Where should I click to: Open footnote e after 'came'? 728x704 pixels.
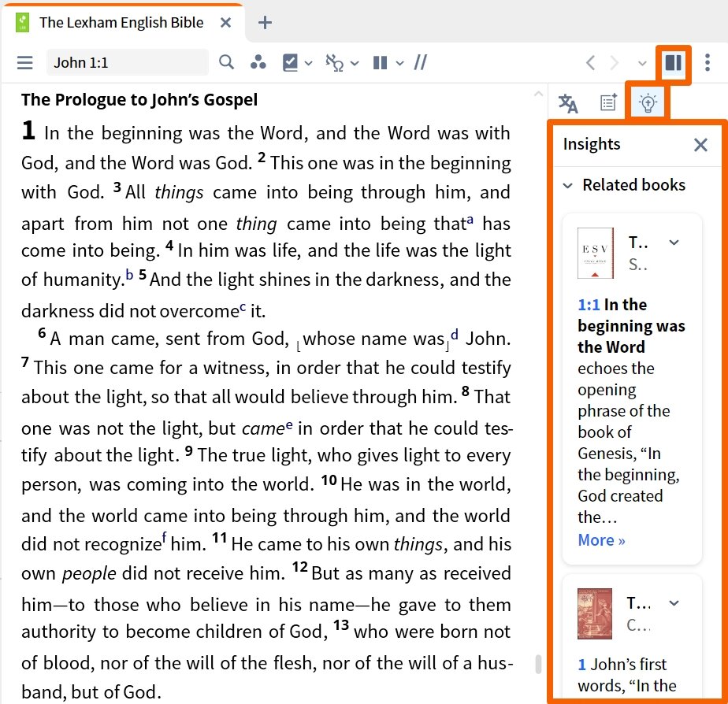(x=289, y=424)
